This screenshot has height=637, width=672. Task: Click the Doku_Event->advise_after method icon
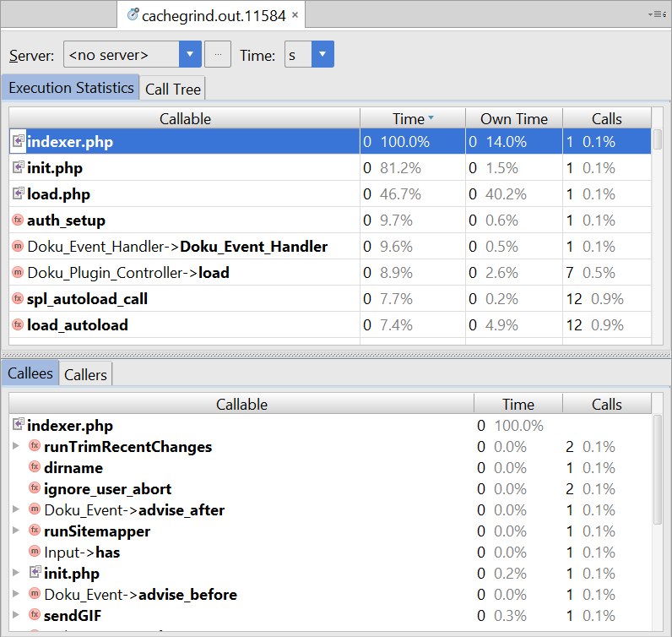35,509
